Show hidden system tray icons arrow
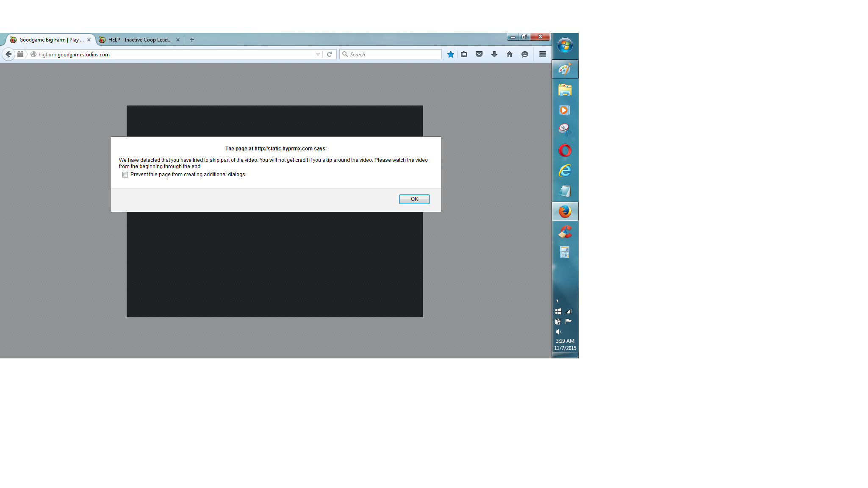Image resolution: width=868 pixels, height=488 pixels. [557, 301]
